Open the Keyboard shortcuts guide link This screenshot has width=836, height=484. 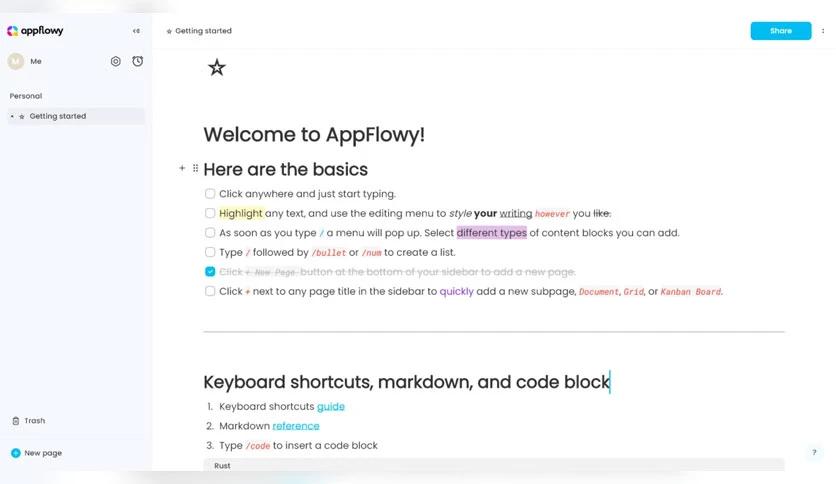point(331,407)
